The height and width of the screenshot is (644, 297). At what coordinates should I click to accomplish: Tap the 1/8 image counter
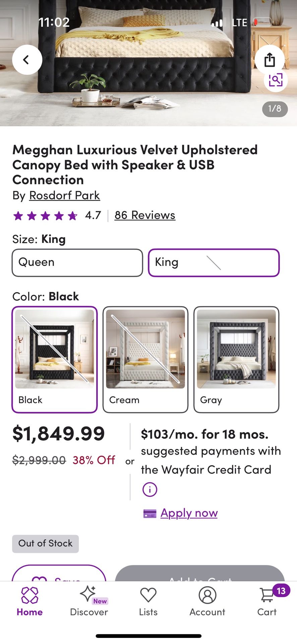pos(275,109)
